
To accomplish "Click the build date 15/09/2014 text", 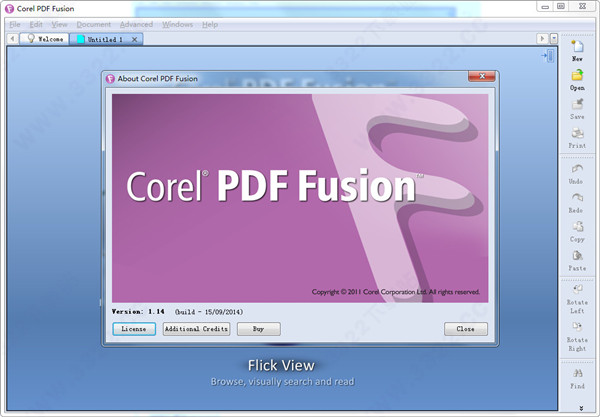I will coord(209,312).
